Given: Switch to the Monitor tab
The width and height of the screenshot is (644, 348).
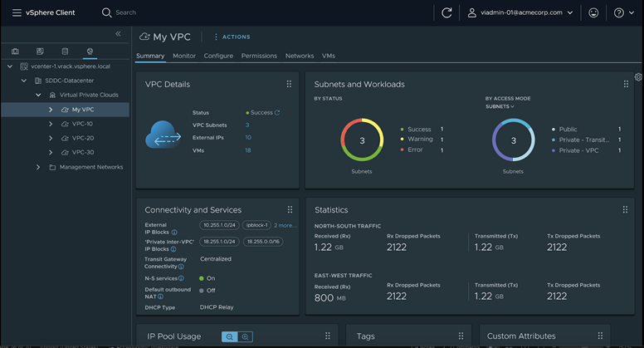Looking at the screenshot, I should point(184,56).
